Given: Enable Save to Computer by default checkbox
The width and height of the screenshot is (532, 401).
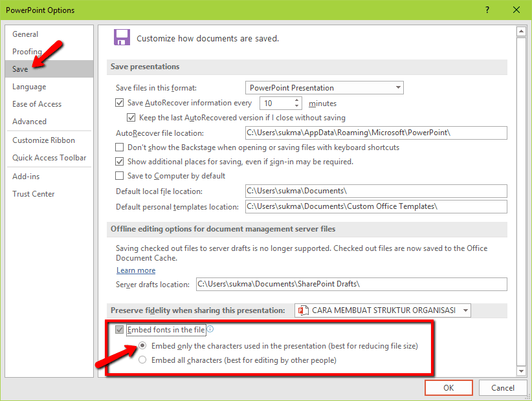Looking at the screenshot, I should (x=120, y=175).
